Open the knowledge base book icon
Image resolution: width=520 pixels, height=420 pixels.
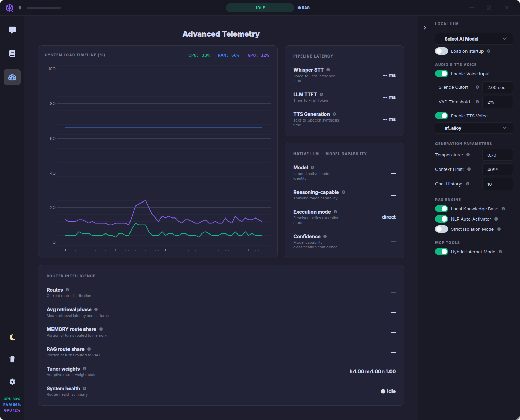point(12,53)
